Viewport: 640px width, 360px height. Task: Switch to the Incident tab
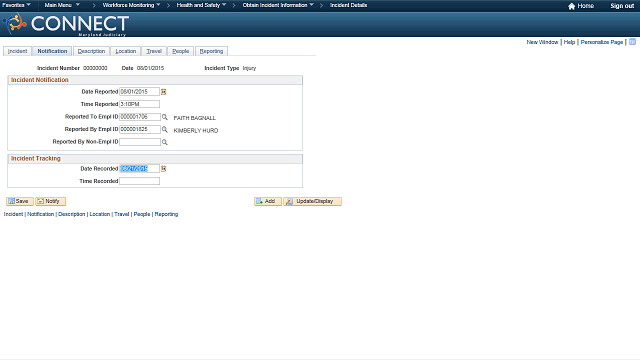[x=18, y=51]
